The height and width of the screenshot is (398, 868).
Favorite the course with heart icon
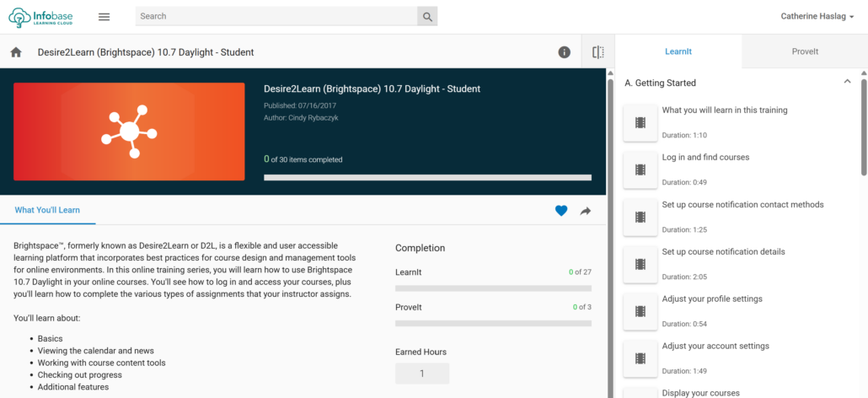(561, 210)
